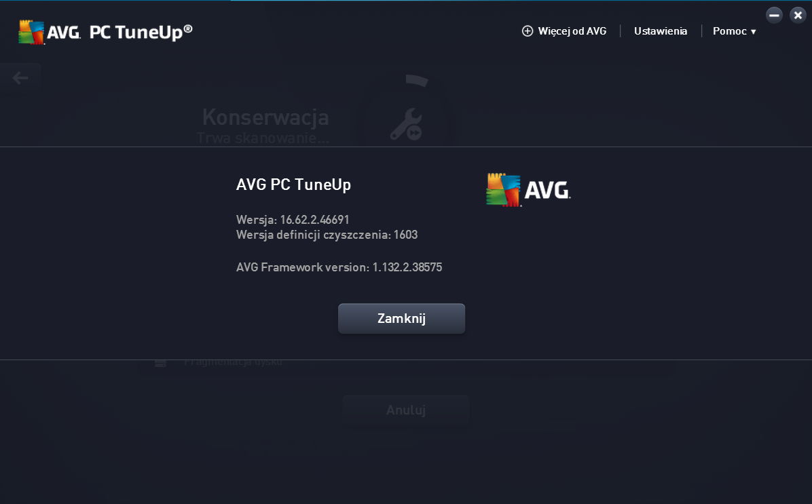Image resolution: width=812 pixels, height=504 pixels.
Task: Close the window with the round X button
Action: (x=798, y=15)
